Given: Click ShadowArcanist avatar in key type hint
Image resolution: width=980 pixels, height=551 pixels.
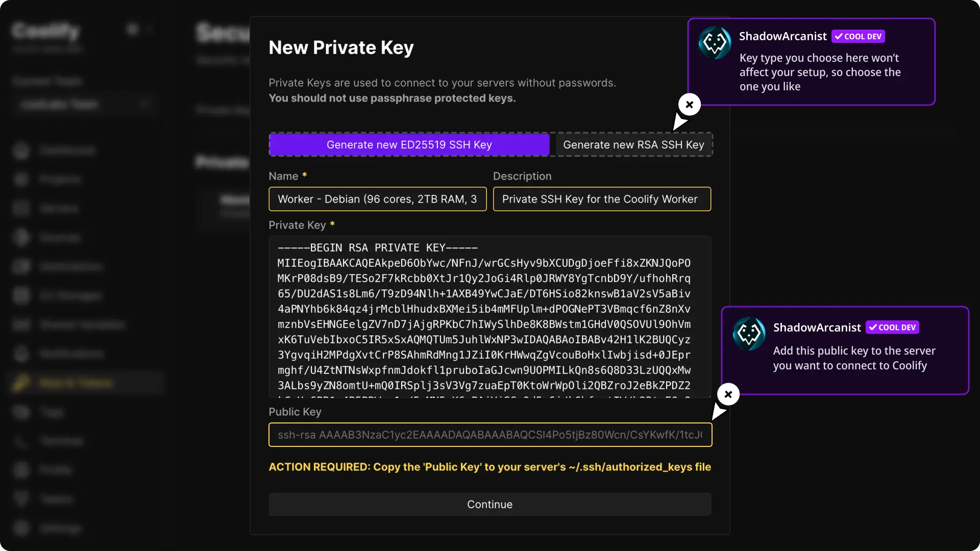Looking at the screenshot, I should 715,43.
